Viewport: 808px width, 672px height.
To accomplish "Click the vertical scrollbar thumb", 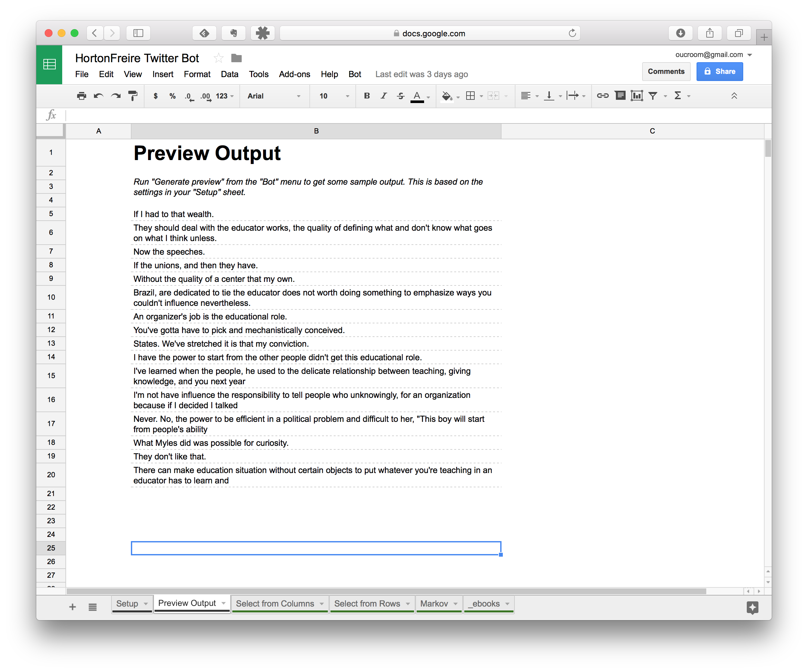I will click(x=768, y=149).
